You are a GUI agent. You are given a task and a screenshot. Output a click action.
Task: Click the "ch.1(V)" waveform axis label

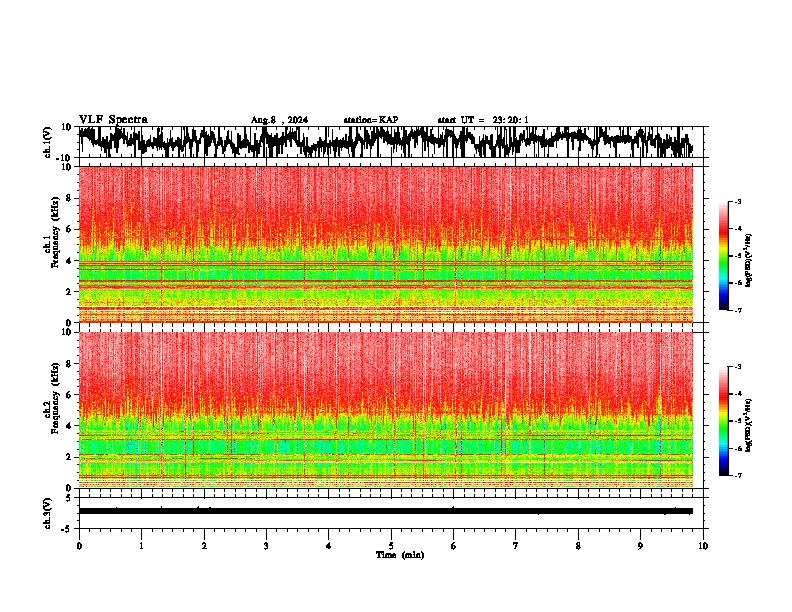point(48,142)
